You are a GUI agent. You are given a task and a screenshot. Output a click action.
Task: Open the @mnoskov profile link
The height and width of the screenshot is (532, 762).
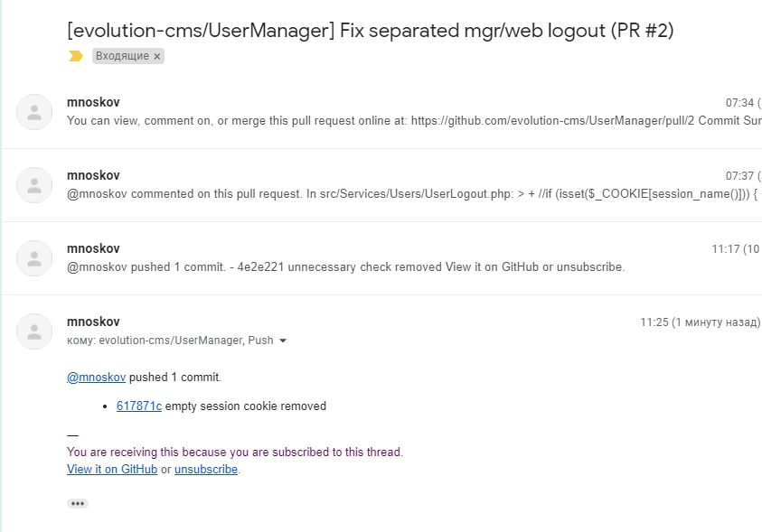click(x=97, y=377)
